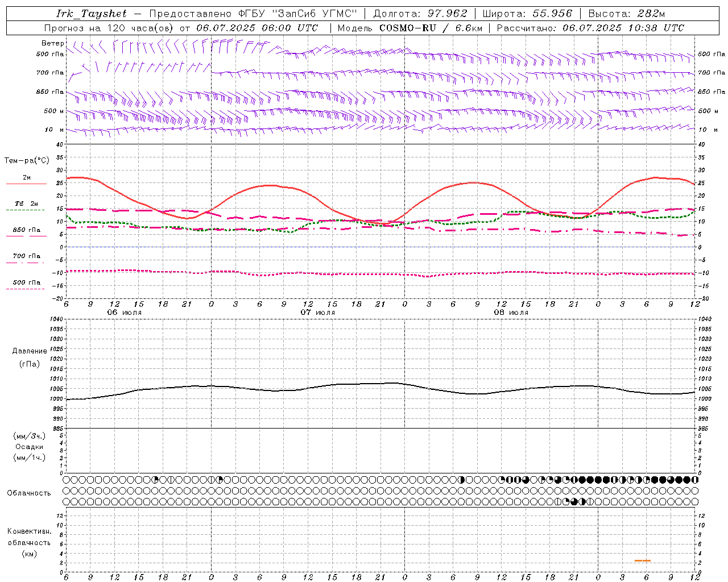This screenshot has width=728, height=582.
Task: Click the 07 июля date label
Action: 318,313
